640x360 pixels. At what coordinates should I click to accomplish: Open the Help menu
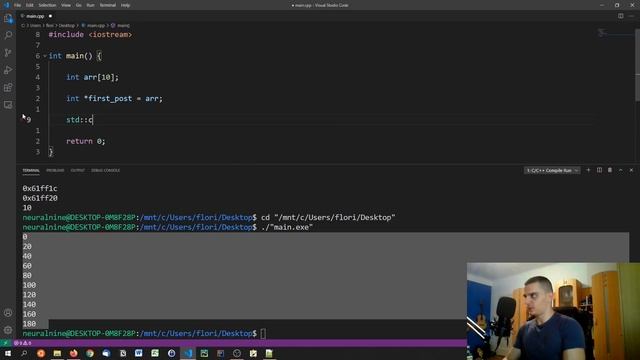[x=125, y=5]
